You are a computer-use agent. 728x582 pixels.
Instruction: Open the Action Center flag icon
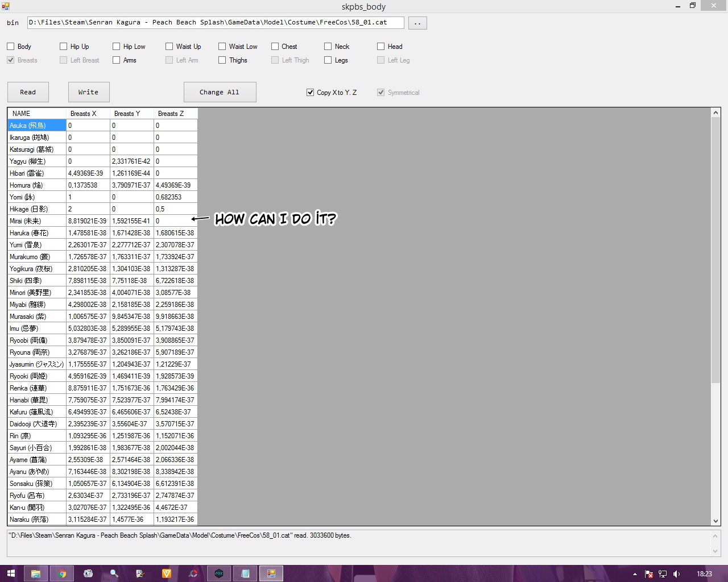648,574
